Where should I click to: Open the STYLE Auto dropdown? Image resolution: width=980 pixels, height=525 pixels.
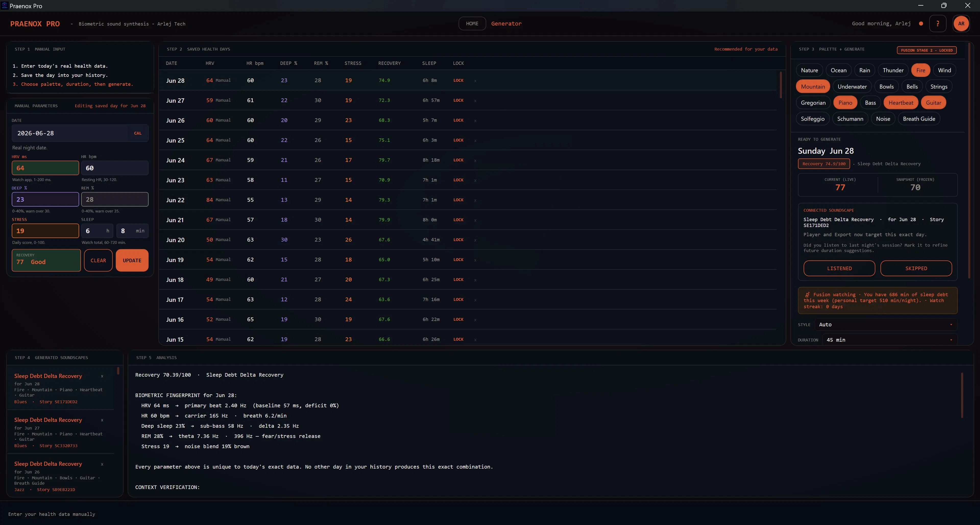coord(886,325)
